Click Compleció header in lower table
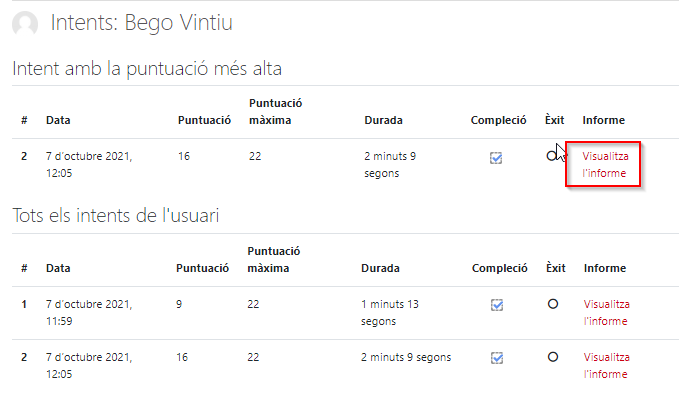This screenshot has width=679, height=396. click(x=499, y=269)
